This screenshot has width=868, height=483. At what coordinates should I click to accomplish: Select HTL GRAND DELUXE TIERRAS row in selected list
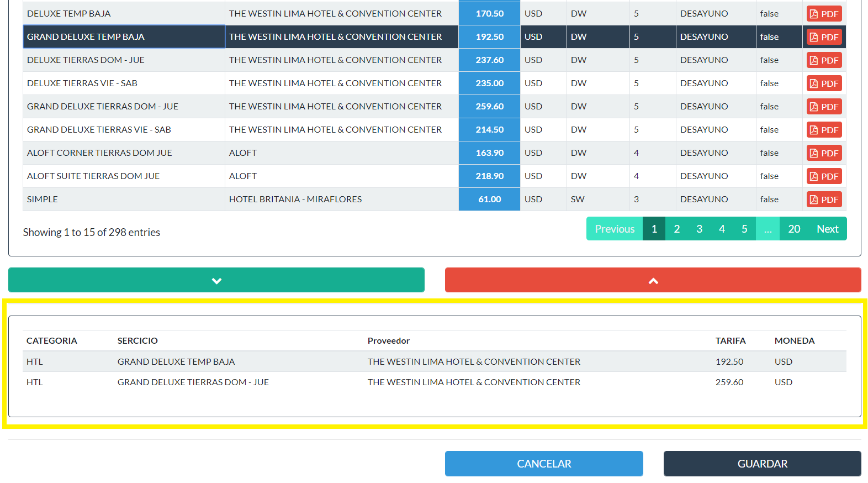(x=193, y=382)
